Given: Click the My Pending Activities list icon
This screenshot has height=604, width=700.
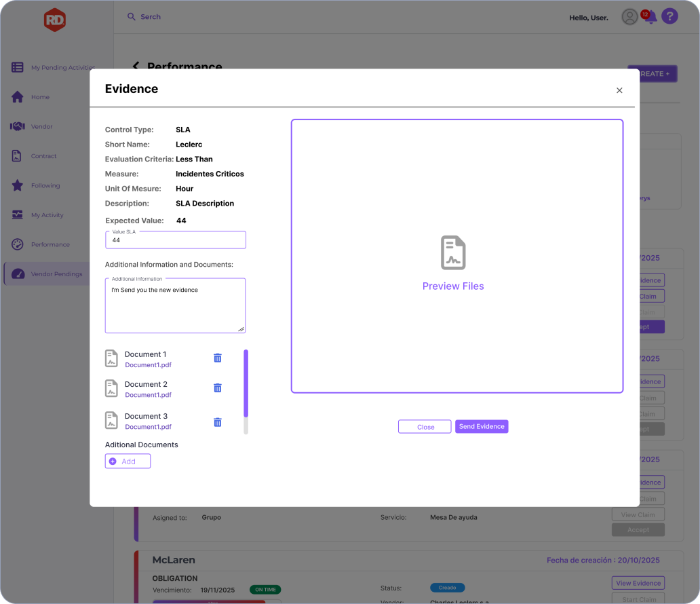Looking at the screenshot, I should pos(18,67).
